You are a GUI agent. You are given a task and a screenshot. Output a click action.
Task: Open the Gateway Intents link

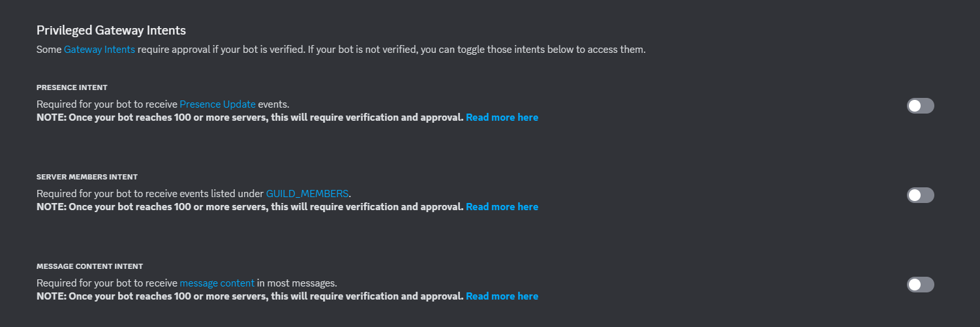99,50
